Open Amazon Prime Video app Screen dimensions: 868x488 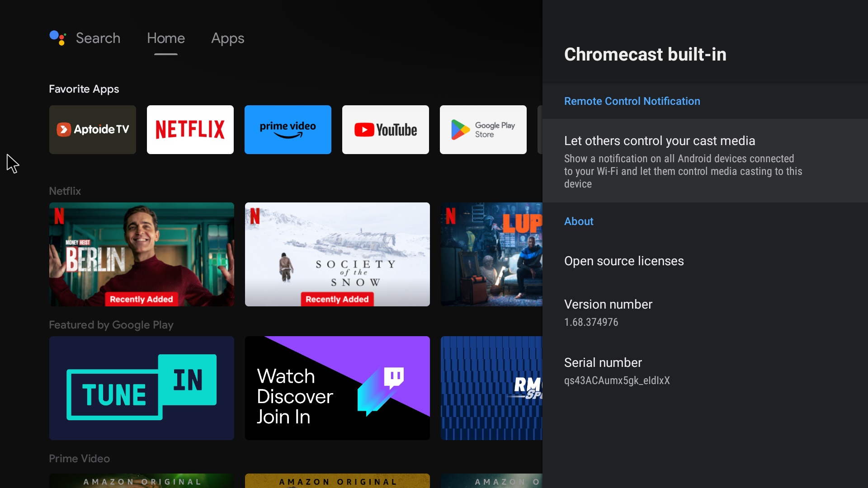point(288,129)
